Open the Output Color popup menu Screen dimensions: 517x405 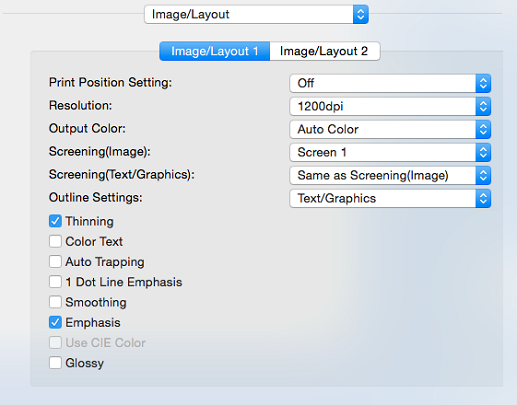click(390, 129)
